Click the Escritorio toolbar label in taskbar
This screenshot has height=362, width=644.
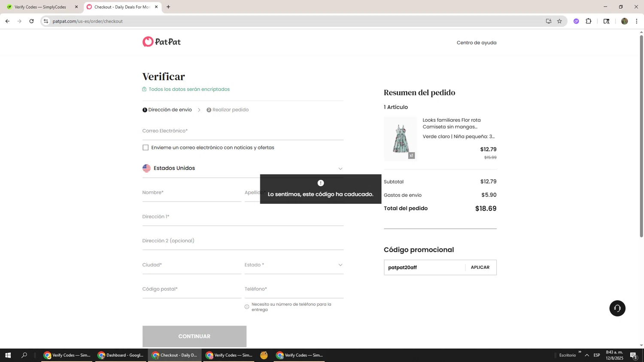point(568,355)
